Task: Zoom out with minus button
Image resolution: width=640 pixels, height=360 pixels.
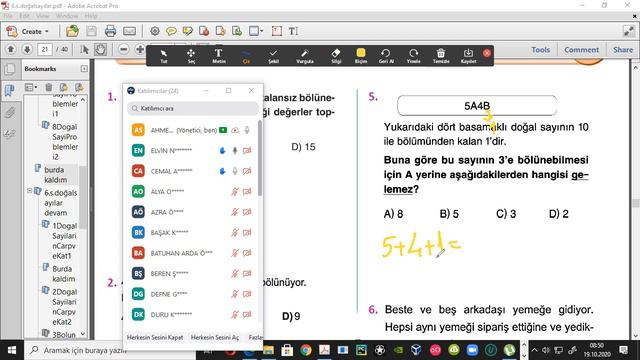Action: click(124, 49)
